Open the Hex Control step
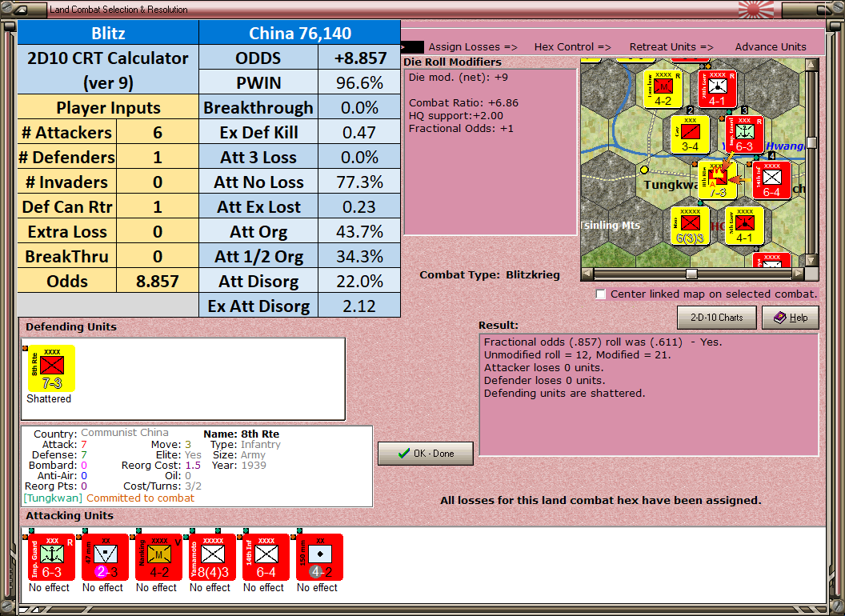The height and width of the screenshot is (616, 845). [x=572, y=47]
